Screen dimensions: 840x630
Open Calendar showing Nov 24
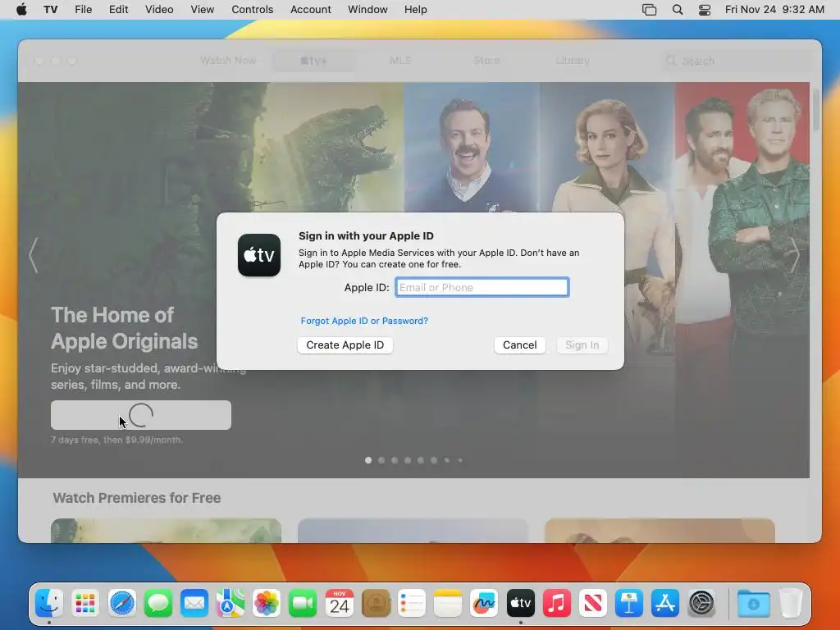339,603
